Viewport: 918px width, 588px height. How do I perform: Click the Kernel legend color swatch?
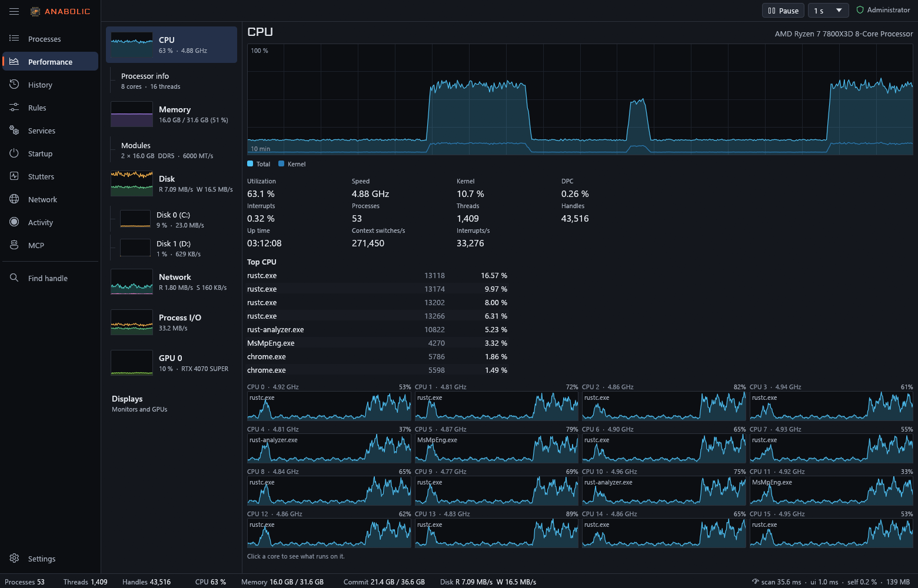pyautogui.click(x=281, y=164)
